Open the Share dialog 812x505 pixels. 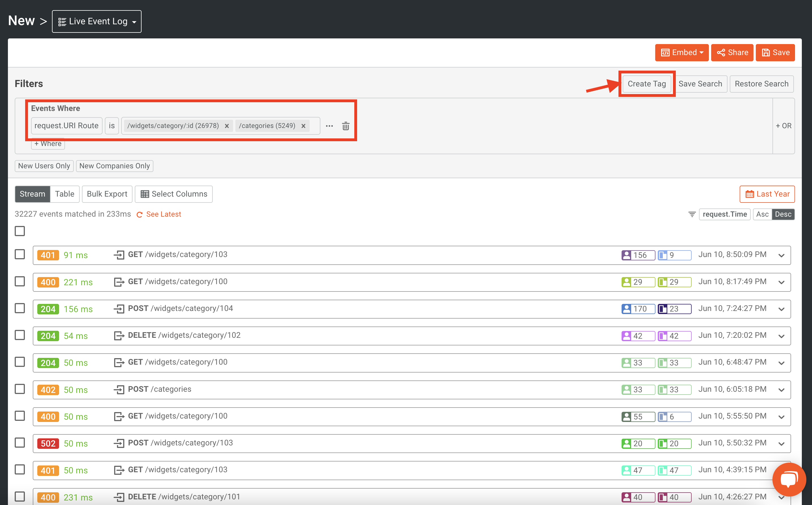point(732,53)
